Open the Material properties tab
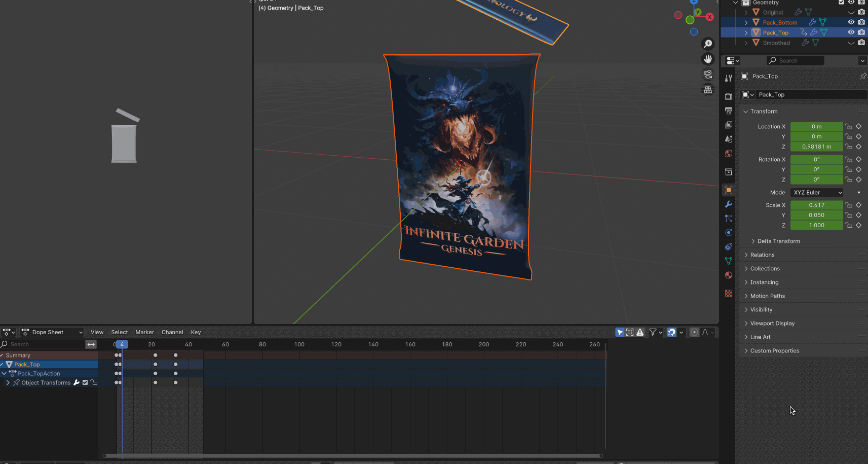 point(729,275)
